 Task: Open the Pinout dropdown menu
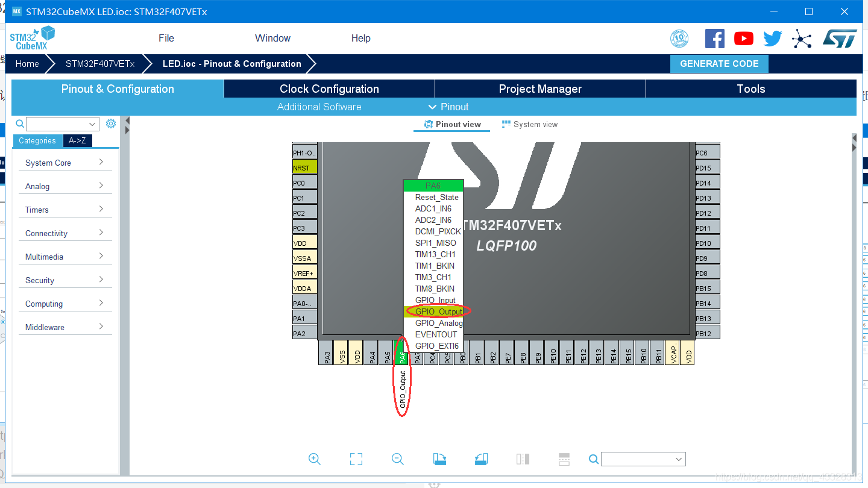448,107
